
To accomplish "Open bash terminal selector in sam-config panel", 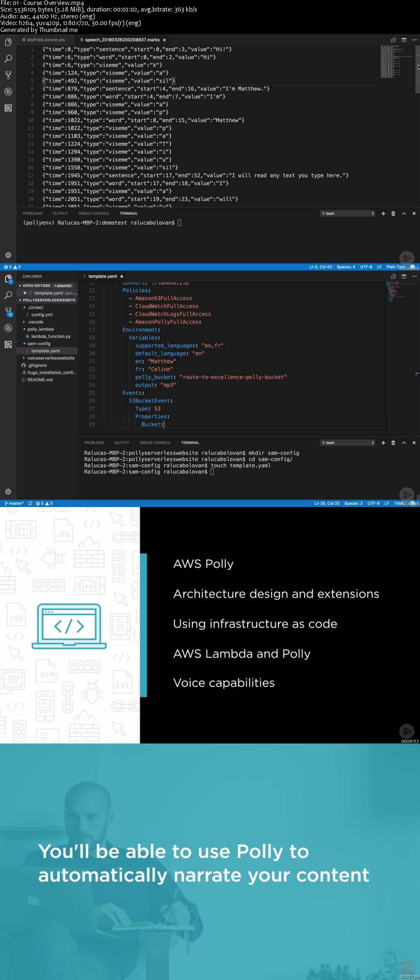I will 347,443.
